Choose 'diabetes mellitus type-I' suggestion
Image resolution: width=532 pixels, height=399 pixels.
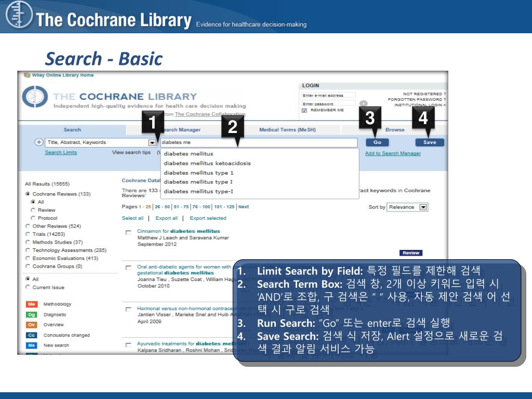pyautogui.click(x=198, y=191)
